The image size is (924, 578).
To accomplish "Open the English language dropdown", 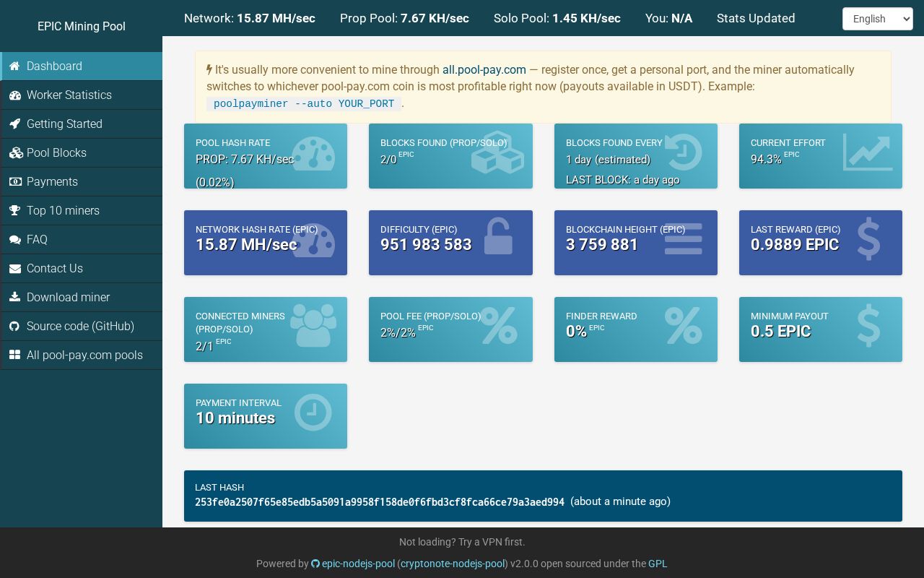I will pos(878,19).
